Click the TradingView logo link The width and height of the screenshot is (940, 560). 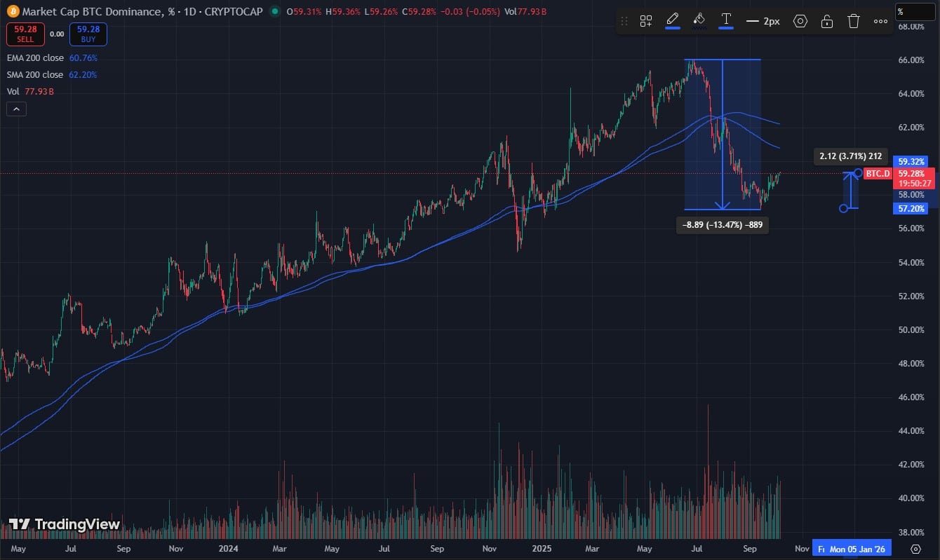65,524
